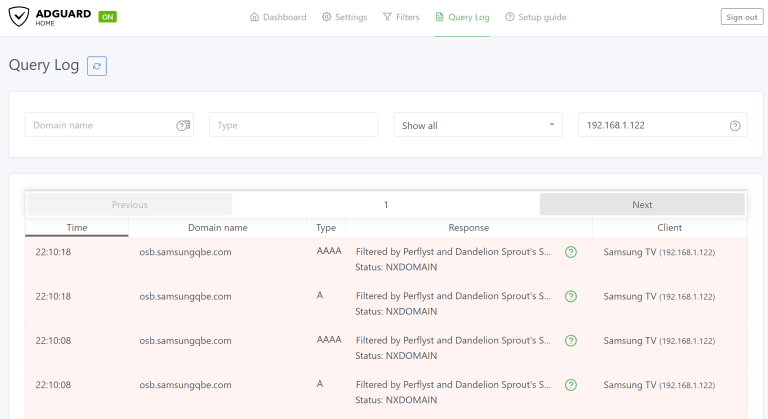Open the Setup guide page

[x=535, y=17]
